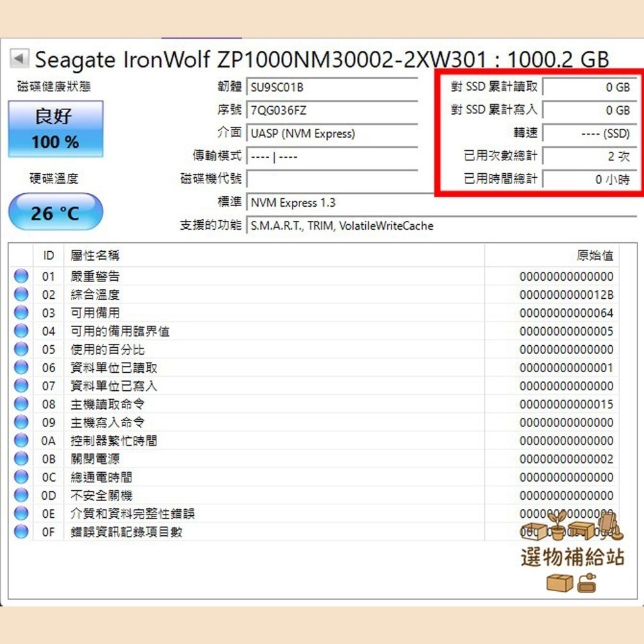Click the empty drive letter field
The image size is (644, 644).
click(x=332, y=179)
